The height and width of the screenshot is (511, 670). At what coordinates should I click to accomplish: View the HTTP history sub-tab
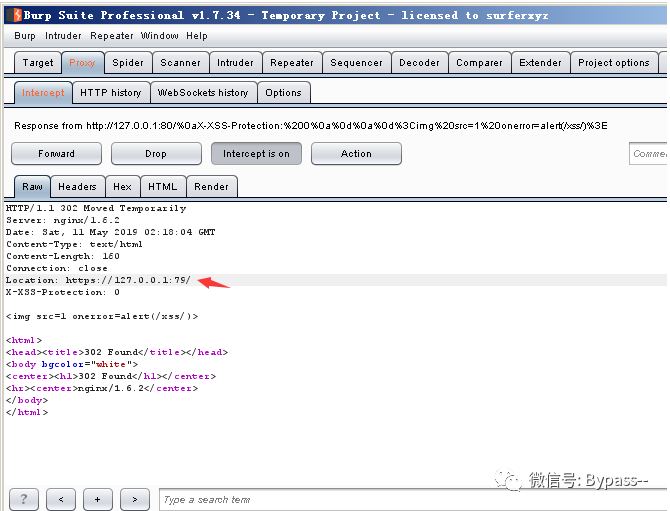[x=111, y=93]
